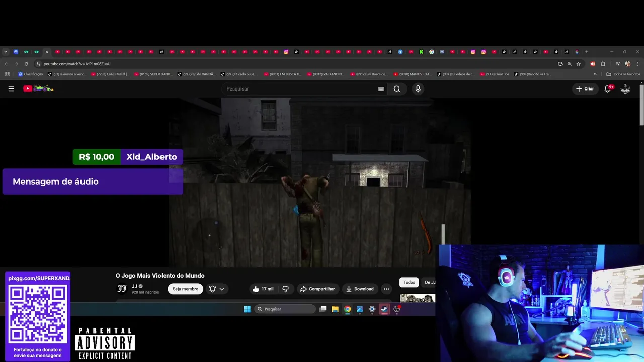Open the (9338) YouTube bookmark
The width and height of the screenshot is (644, 362).
(x=495, y=74)
